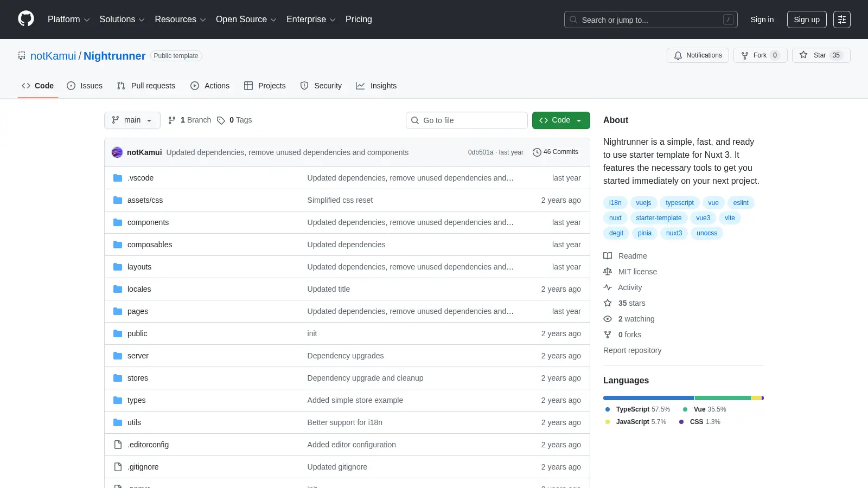Click the composables folder icon
Image resolution: width=868 pixels, height=488 pixels.
point(118,245)
